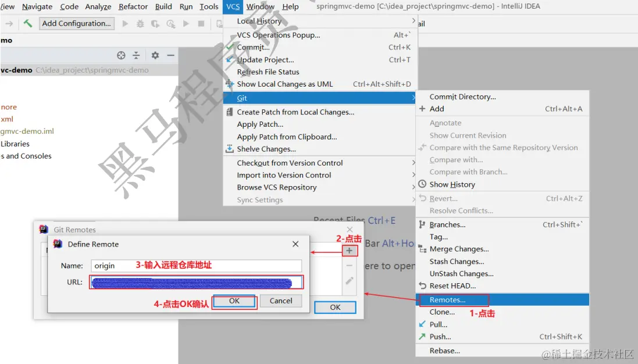Open the Help menu
The width and height of the screenshot is (638, 364).
tap(291, 6)
